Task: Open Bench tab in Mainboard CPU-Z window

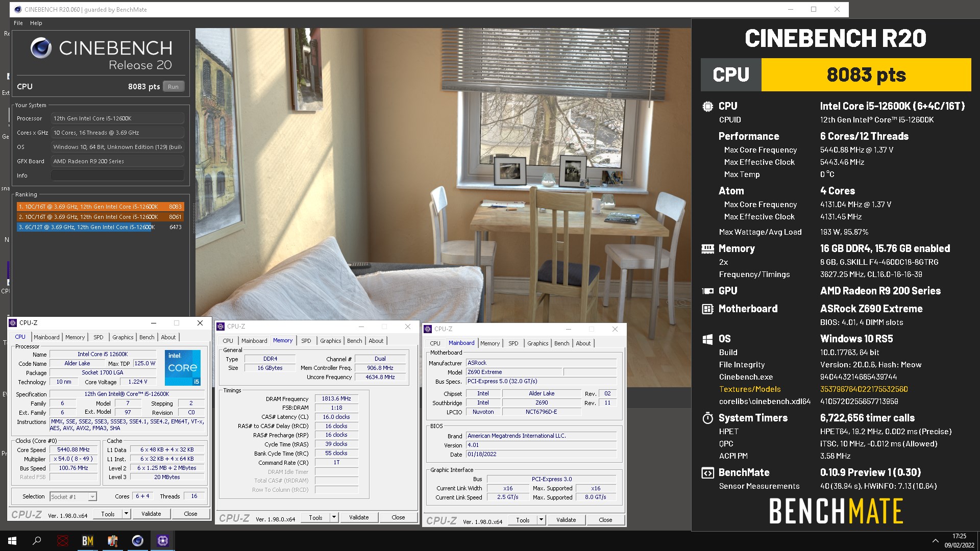Action: point(562,343)
